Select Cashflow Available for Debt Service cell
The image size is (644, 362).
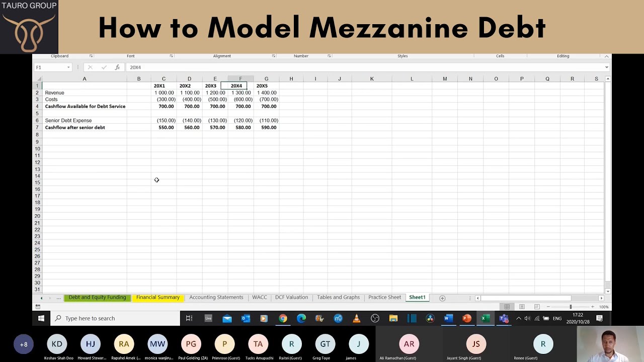[x=85, y=107]
